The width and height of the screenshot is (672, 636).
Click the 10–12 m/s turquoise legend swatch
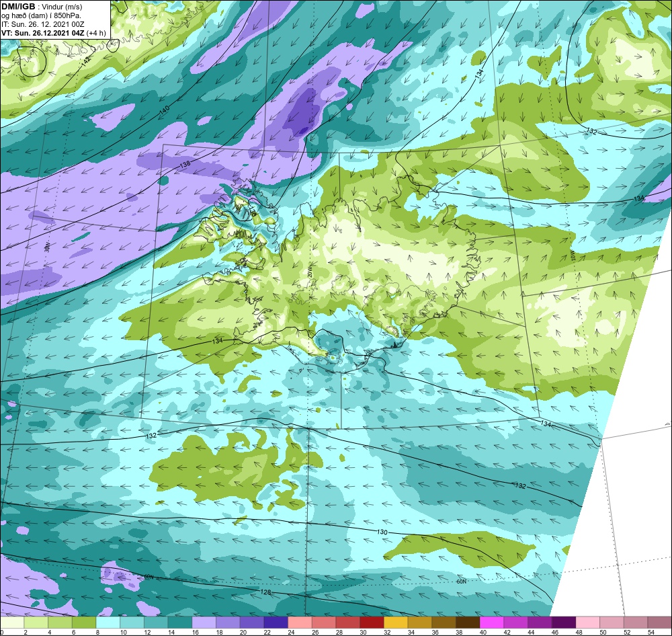tap(132, 623)
